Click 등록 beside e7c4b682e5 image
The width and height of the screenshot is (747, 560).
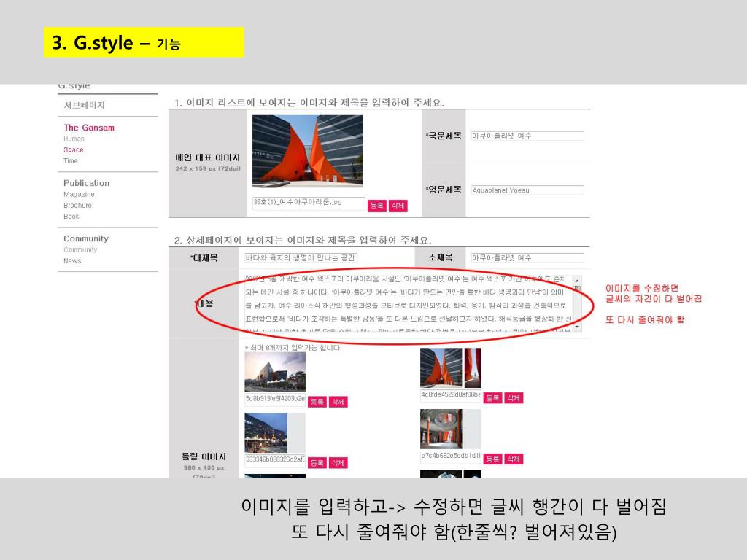coord(492,459)
